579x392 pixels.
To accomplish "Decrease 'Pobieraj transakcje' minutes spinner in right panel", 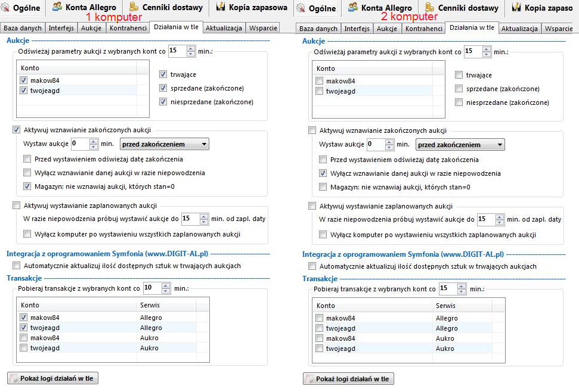I will pyautogui.click(x=462, y=291).
